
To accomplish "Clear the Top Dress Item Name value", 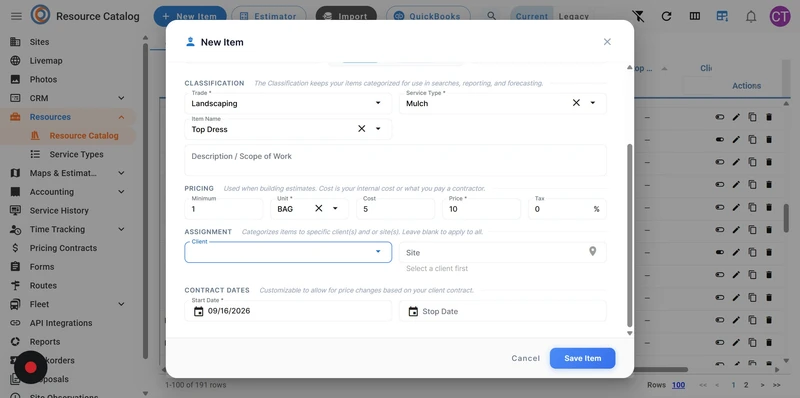I will pyautogui.click(x=361, y=129).
